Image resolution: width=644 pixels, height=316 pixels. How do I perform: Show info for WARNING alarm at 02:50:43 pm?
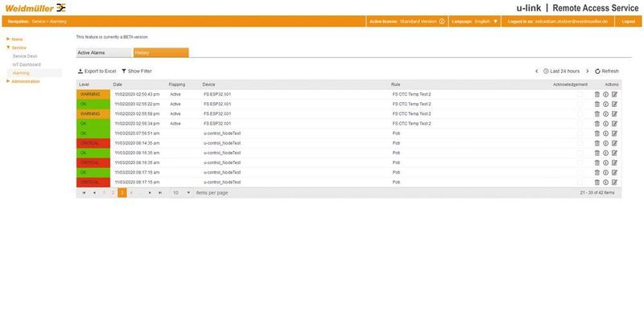click(606, 94)
